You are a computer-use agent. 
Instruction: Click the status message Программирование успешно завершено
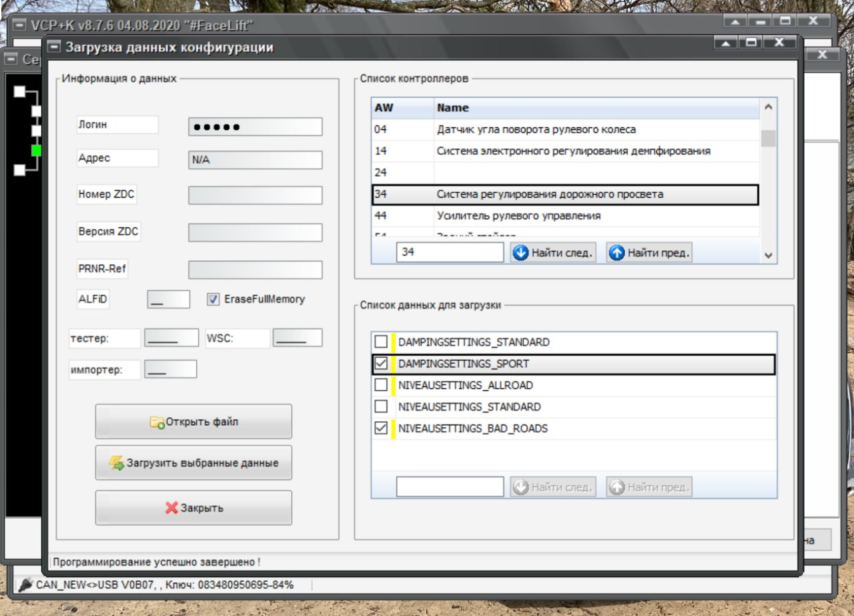pyautogui.click(x=156, y=562)
